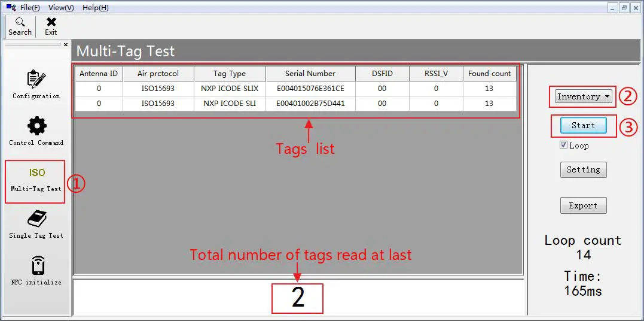
Task: Click the Search magnifier toolbar icon
Action: 20,22
